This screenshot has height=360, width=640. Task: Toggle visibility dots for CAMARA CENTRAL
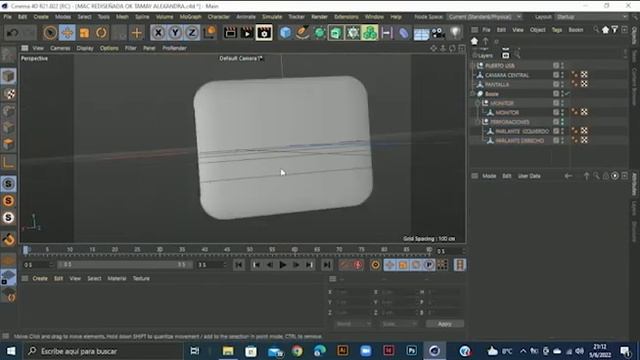coord(562,75)
